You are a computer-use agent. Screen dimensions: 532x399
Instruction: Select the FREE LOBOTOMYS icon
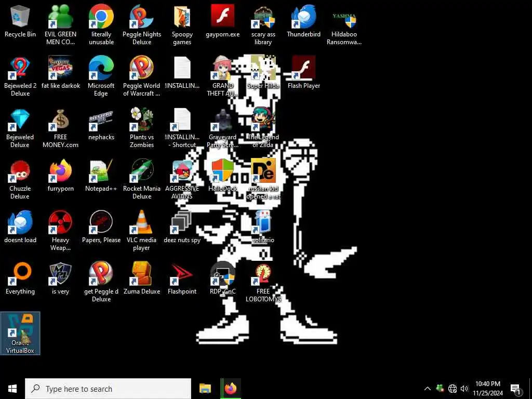tap(263, 282)
